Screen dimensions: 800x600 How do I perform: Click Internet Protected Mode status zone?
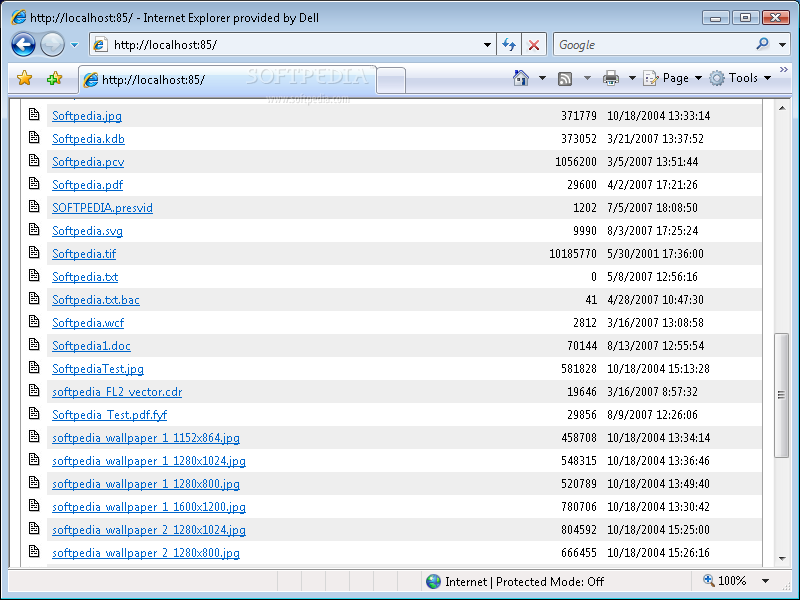pos(515,582)
